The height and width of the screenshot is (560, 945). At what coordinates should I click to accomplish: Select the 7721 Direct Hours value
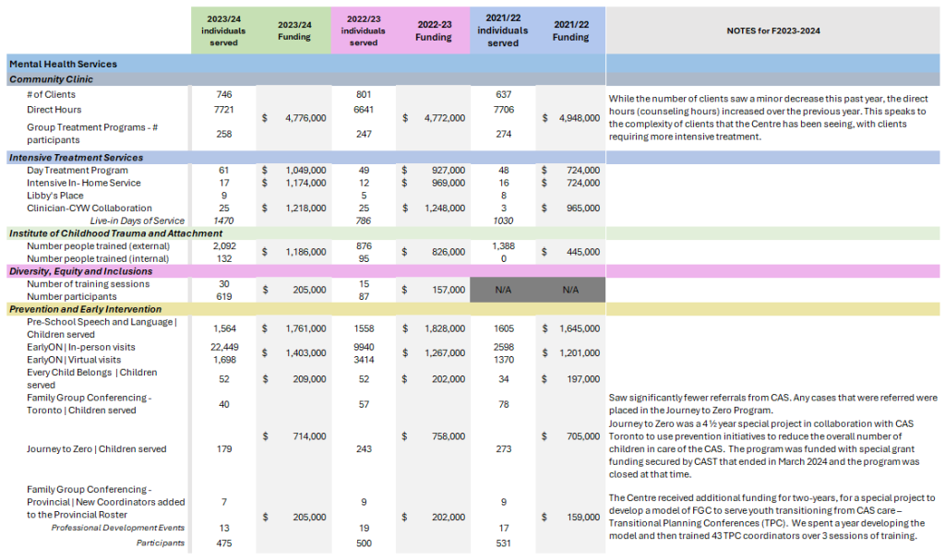[223, 109]
